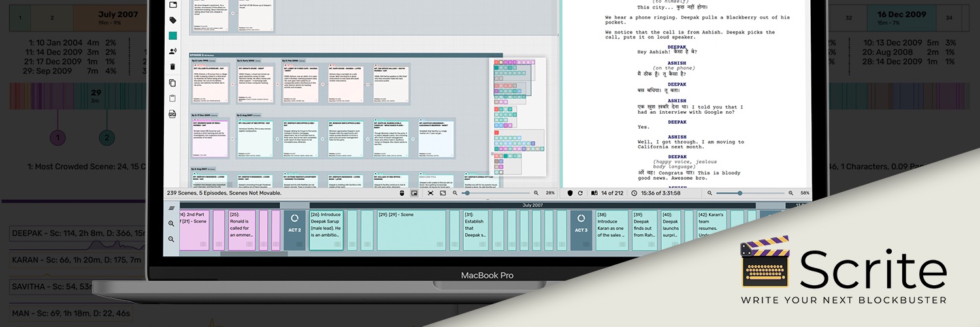Zoom out screenplay editor with left magnifier

click(709, 193)
